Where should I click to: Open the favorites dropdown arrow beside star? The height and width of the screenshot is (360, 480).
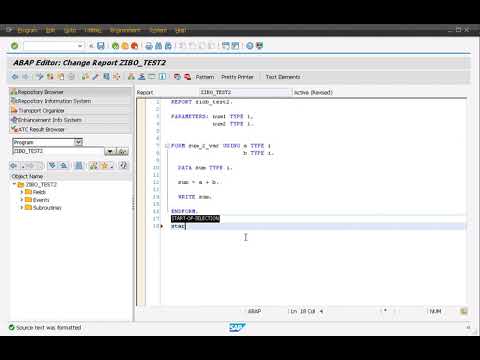tap(112, 166)
